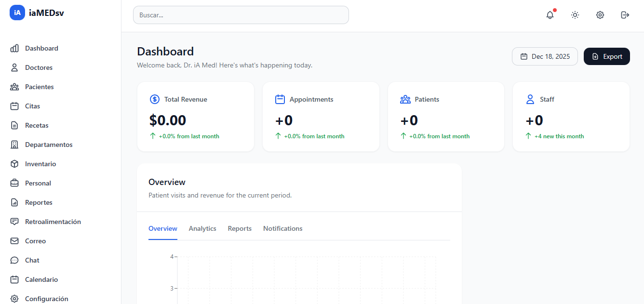
Task: Navigate to Inventario
Action: pyautogui.click(x=40, y=163)
